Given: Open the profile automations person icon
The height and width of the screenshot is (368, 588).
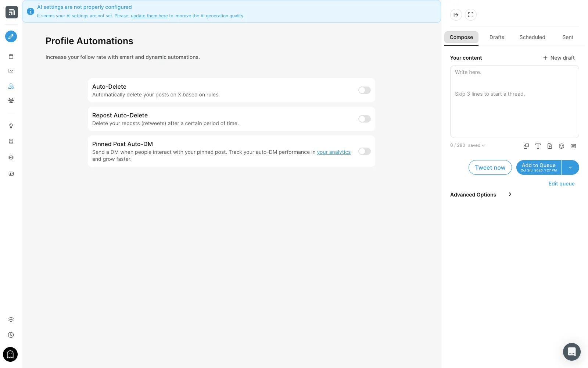Looking at the screenshot, I should pyautogui.click(x=11, y=86).
